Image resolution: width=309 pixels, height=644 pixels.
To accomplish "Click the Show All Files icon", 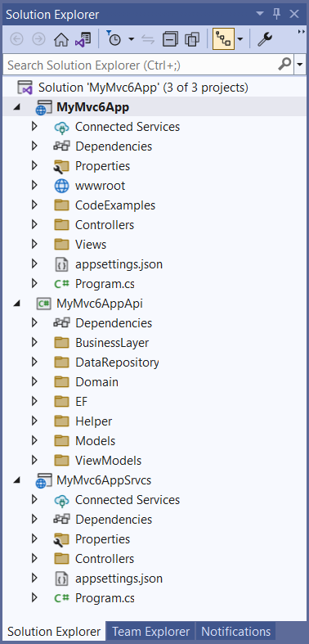I will coord(191,39).
